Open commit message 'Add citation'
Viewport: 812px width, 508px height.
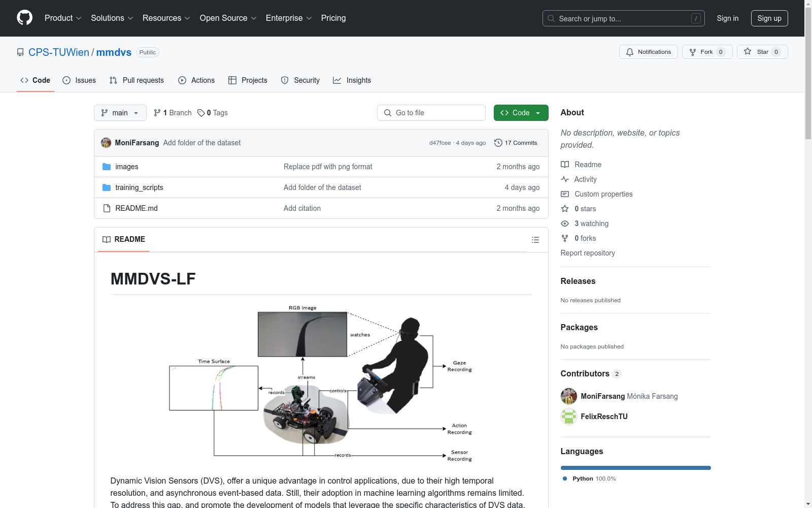tap(302, 208)
